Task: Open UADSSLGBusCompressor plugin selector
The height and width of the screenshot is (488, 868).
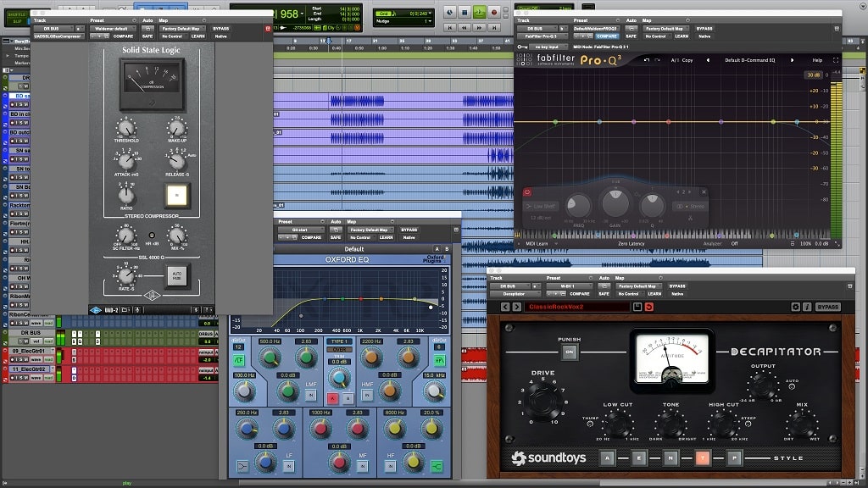Action: [x=58, y=36]
